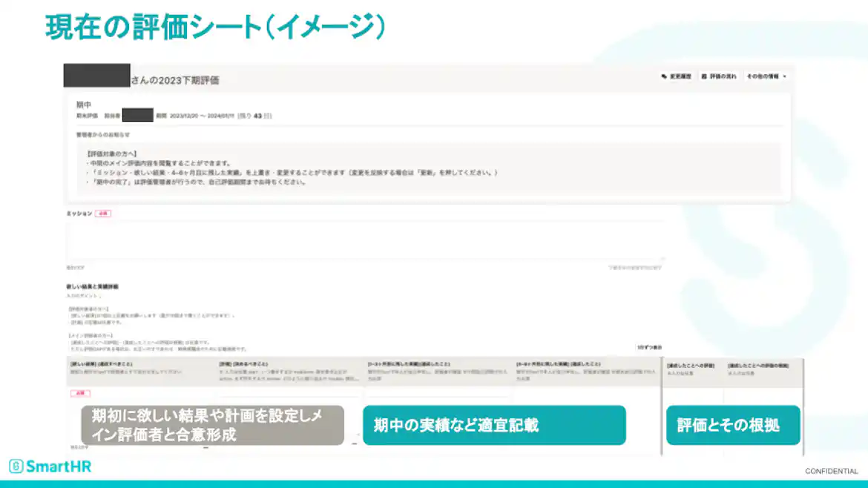
Task: Click the 残り43日 deadline counter
Action: 256,115
